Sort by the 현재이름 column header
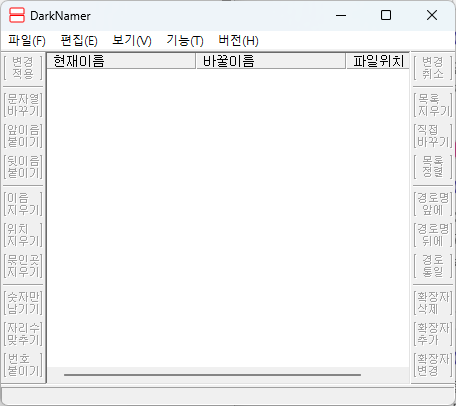 [121, 61]
